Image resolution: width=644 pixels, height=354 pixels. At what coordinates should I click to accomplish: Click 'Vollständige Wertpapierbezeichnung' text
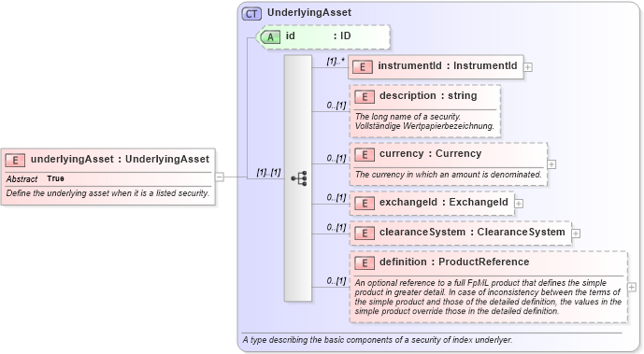pos(424,126)
